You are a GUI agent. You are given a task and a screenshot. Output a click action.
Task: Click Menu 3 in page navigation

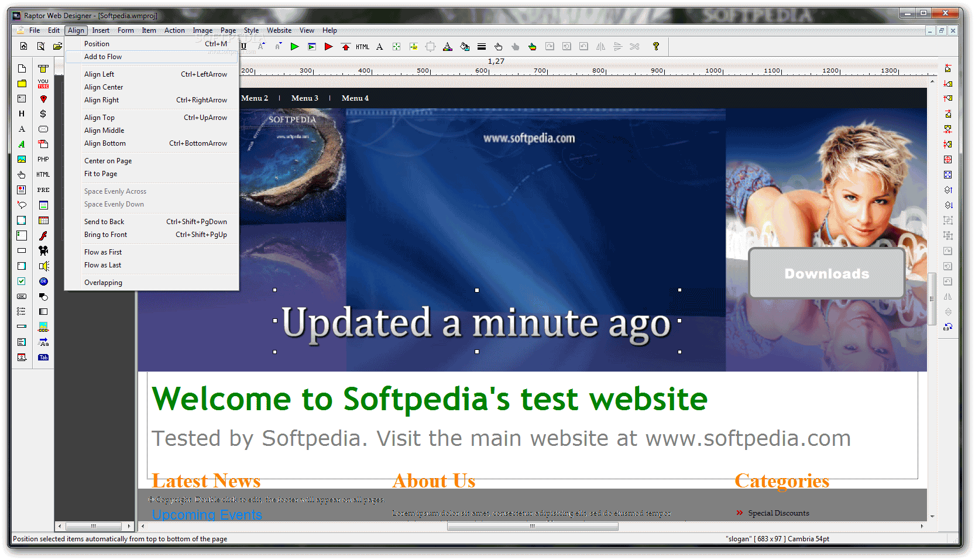pyautogui.click(x=305, y=98)
